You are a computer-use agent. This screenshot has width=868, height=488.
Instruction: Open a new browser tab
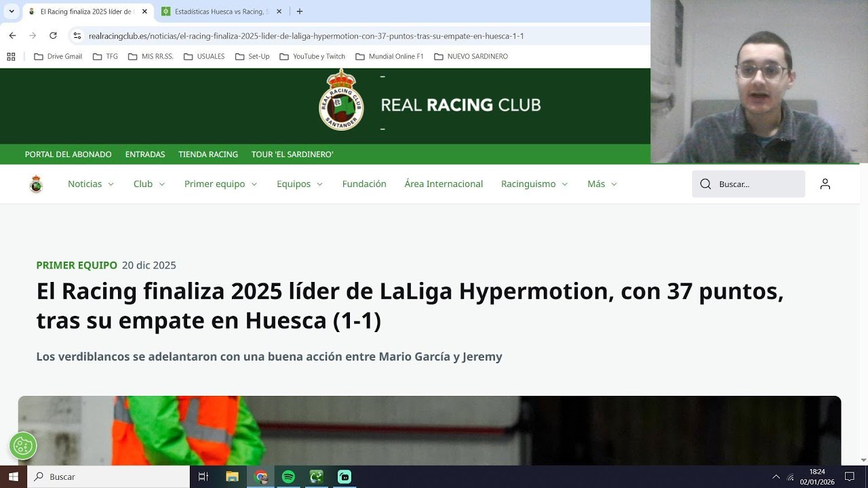coord(300,12)
